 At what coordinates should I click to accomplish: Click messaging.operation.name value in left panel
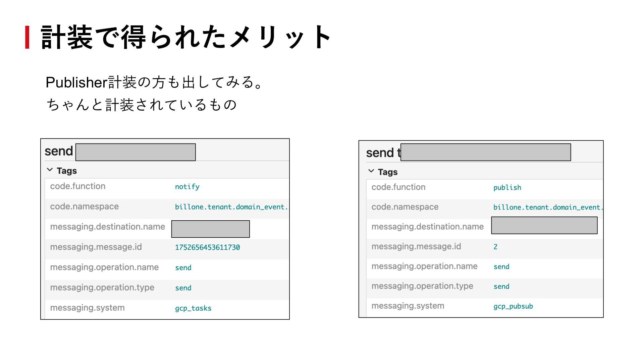tap(183, 268)
